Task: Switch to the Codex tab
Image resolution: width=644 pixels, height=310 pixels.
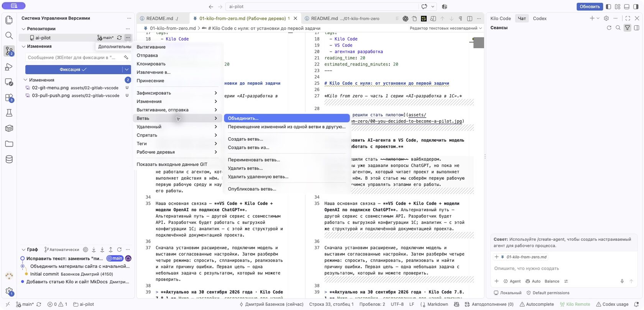Action: pos(540,18)
